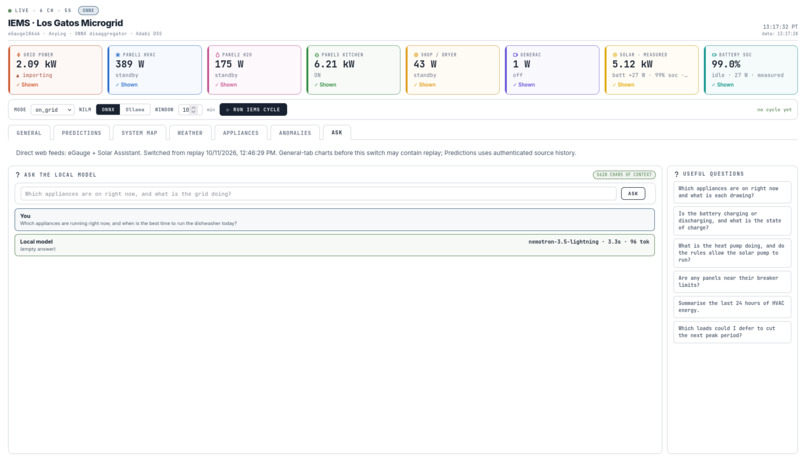Click the IEMS · Los Gatos Microgrid title
The image size is (806, 460).
65,23
